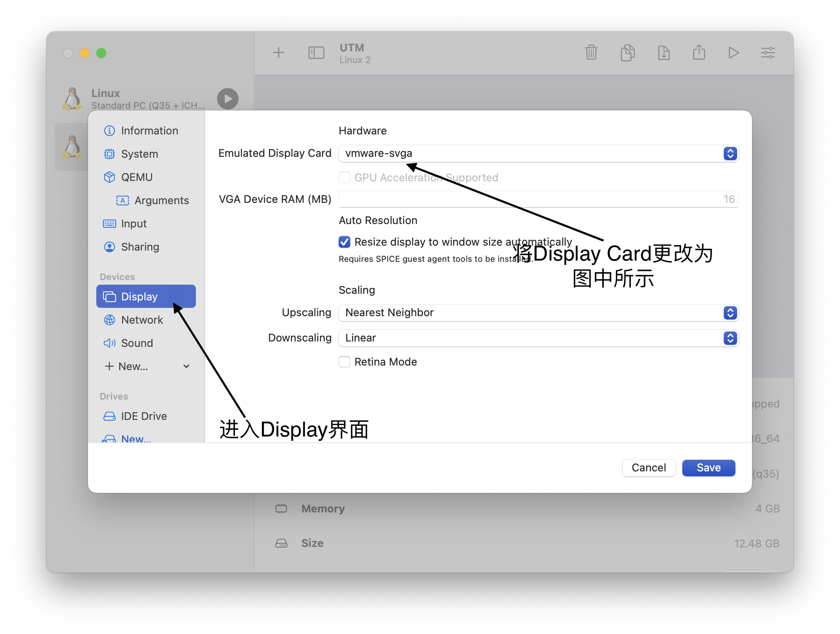Click the Arguments text-box icon
This screenshot has height=634, width=840.
click(122, 200)
